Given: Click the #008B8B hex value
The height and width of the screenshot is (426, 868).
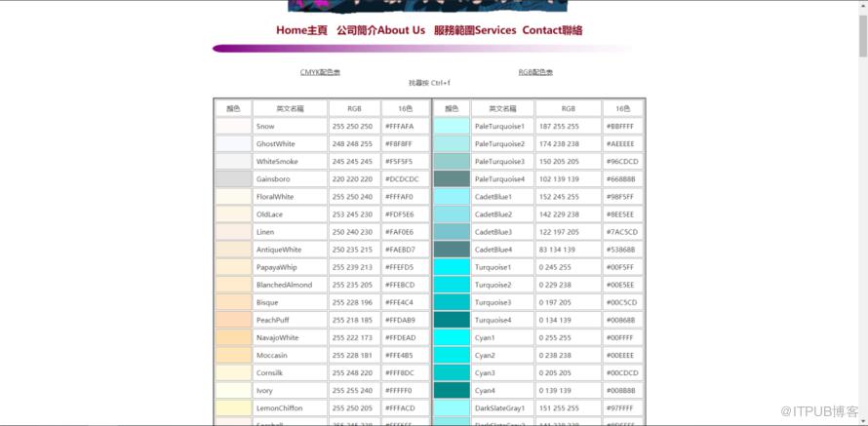Looking at the screenshot, I should 620,391.
